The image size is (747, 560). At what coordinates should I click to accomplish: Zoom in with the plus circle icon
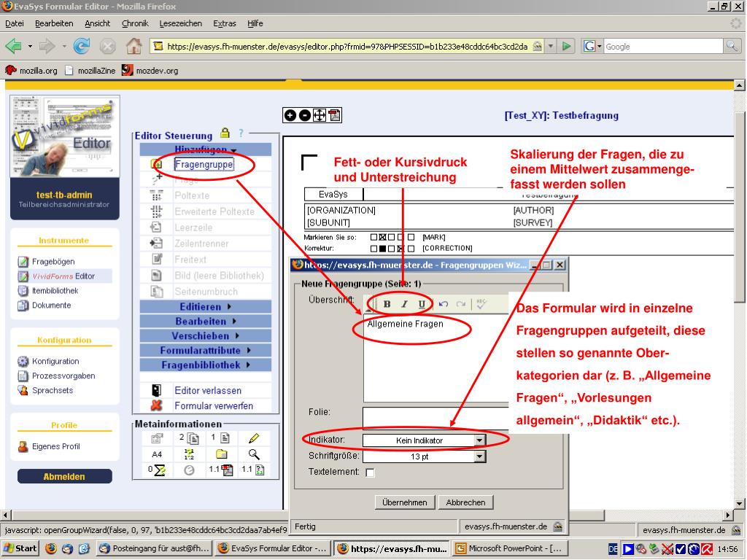pyautogui.click(x=290, y=115)
